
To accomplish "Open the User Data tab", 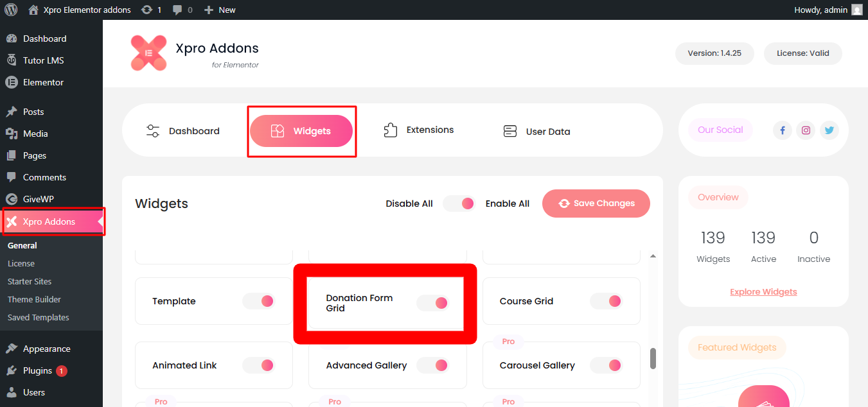I will 536,132.
